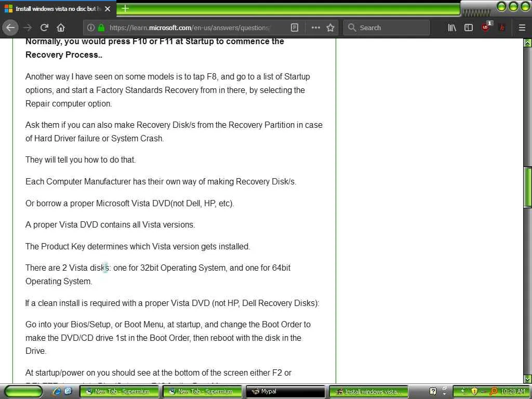The image size is (532, 399).
Task: Switch to first New Tab - Supermium taskbar button
Action: 118,392
